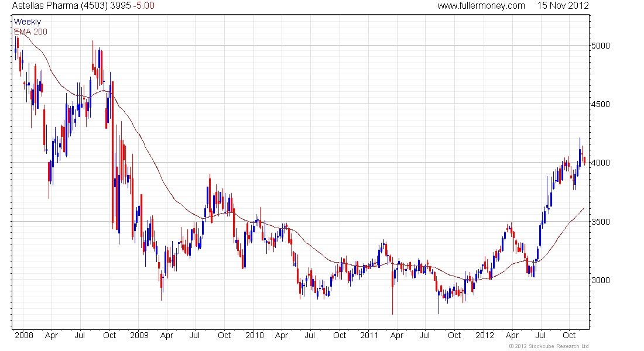Click the 'Apr' label after 2012

[x=512, y=336]
